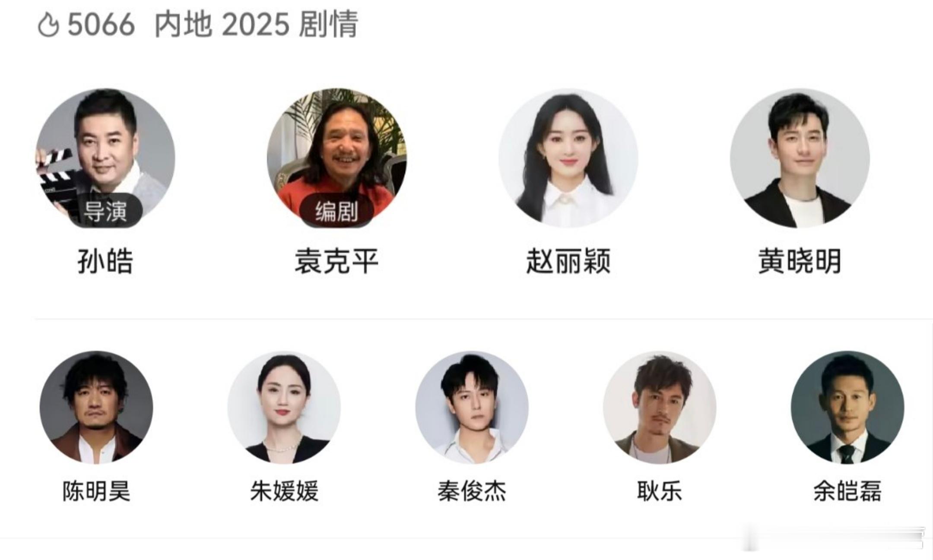Open screenwriter 袁克平's avatar

[337, 158]
